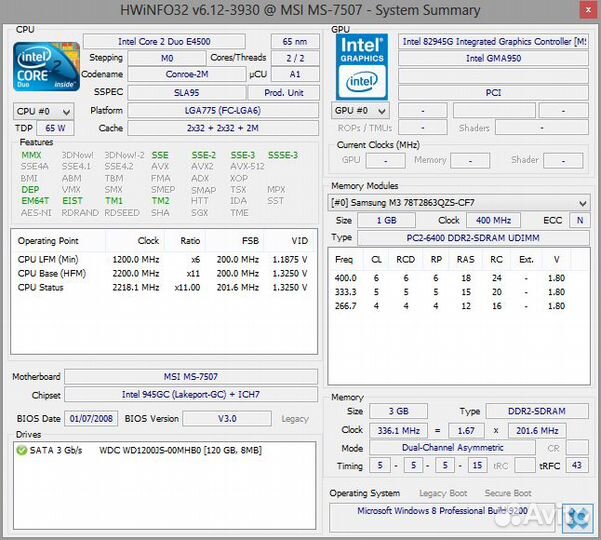Click the 1.67 memory multiplier field

[x=466, y=431]
